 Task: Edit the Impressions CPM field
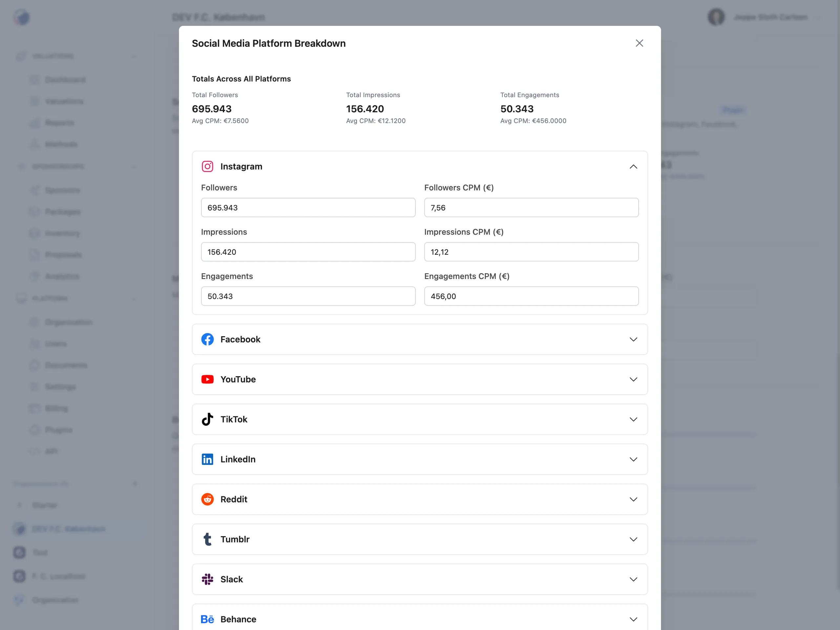531,251
